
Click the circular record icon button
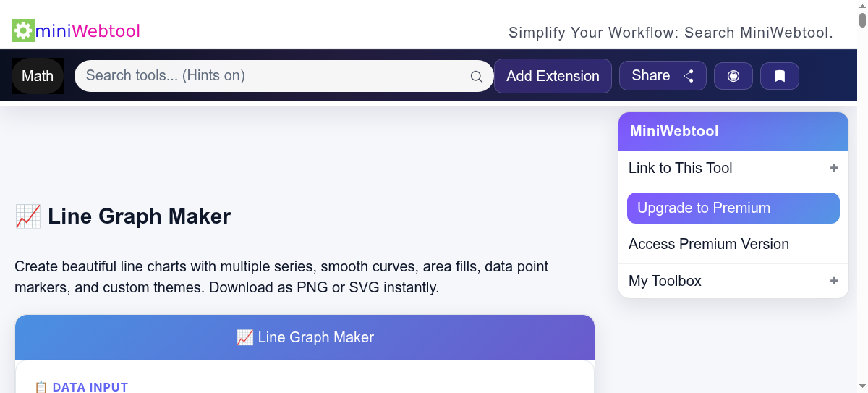pyautogui.click(x=733, y=76)
